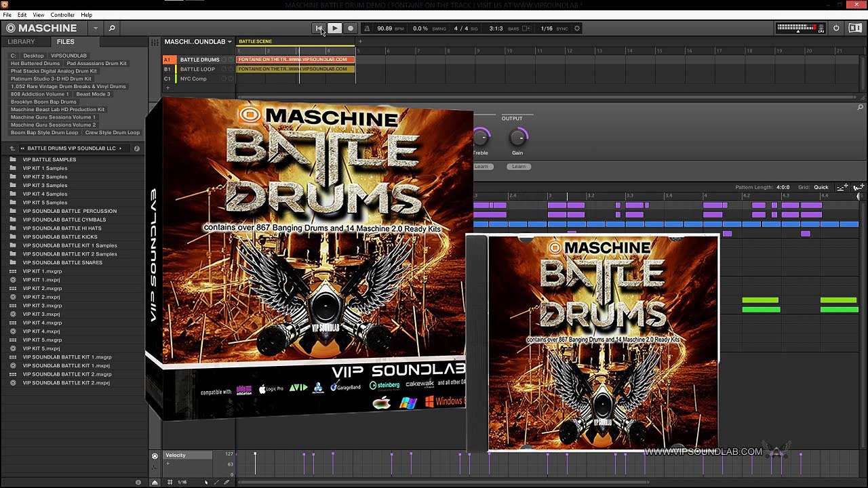Open the browser info icon at bottom
Image resolution: width=868 pixels, height=488 pixels.
point(138,483)
